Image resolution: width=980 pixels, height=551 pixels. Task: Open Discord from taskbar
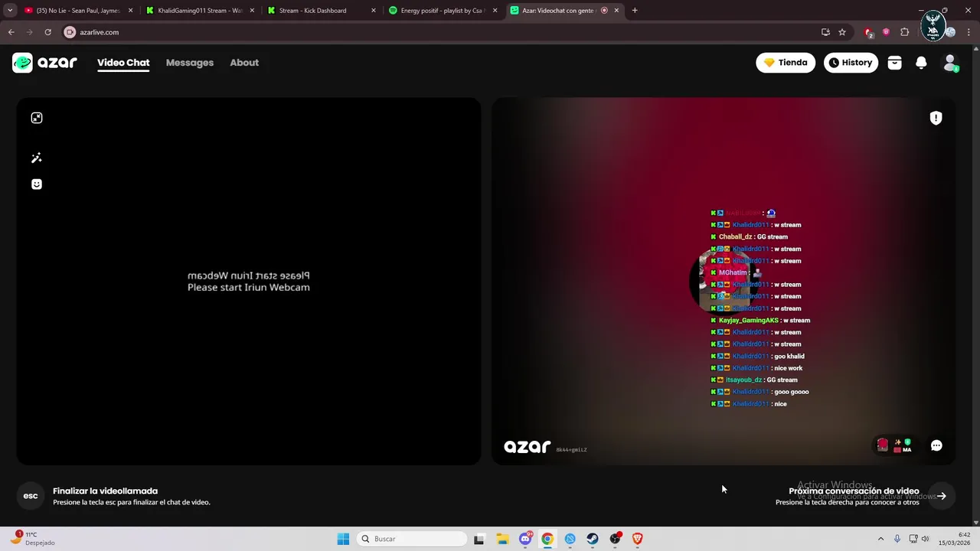525,539
